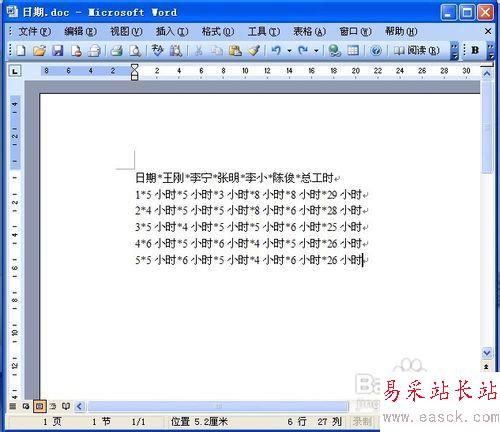Minimize the Word window
The image size is (500, 432).
pos(449,13)
